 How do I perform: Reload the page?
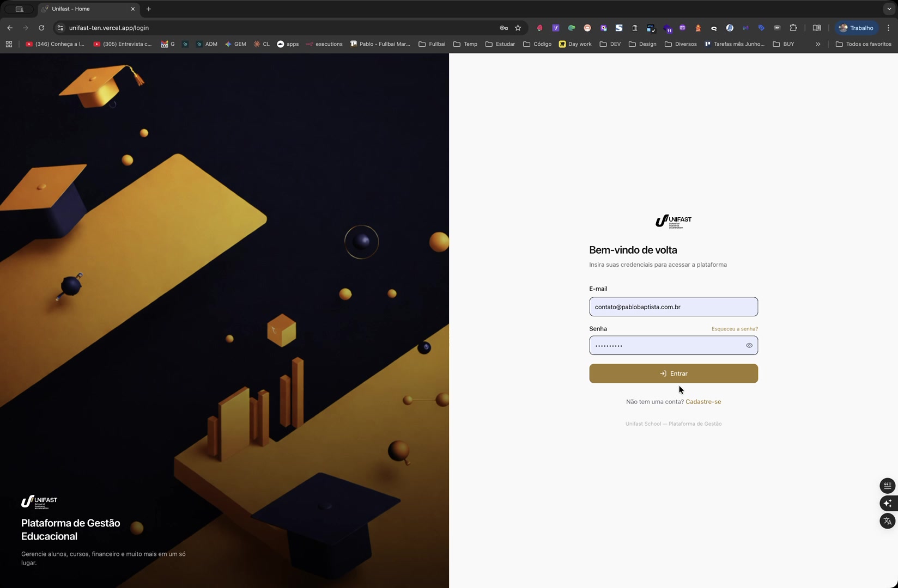point(41,28)
